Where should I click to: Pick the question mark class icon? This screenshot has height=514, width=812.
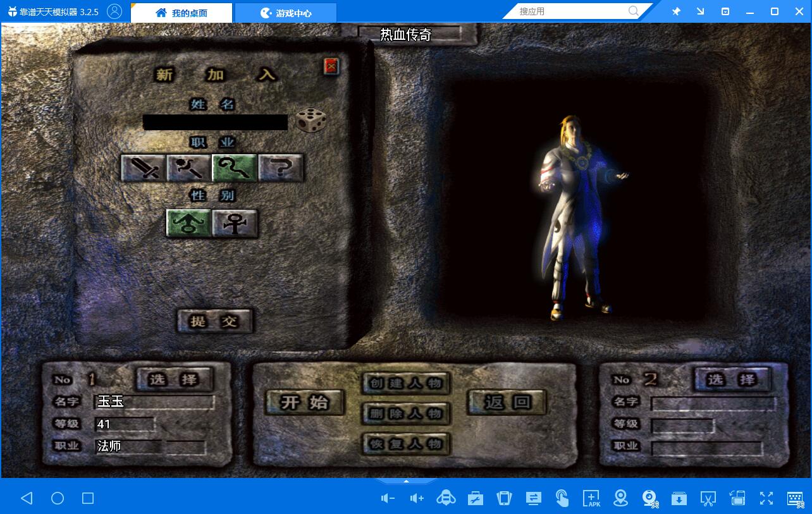coord(281,168)
